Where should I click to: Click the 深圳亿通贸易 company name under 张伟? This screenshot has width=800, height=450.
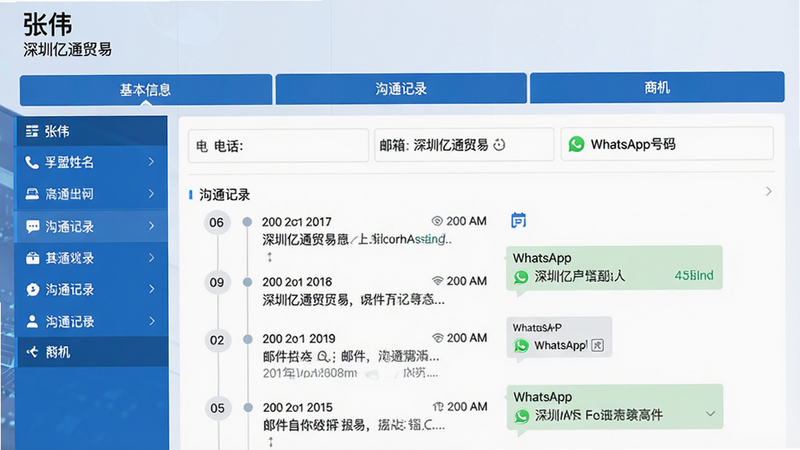pos(67,49)
